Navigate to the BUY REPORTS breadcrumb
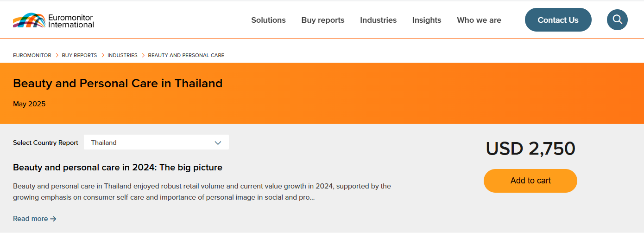Screen dimensions: 644x234 (x=79, y=55)
